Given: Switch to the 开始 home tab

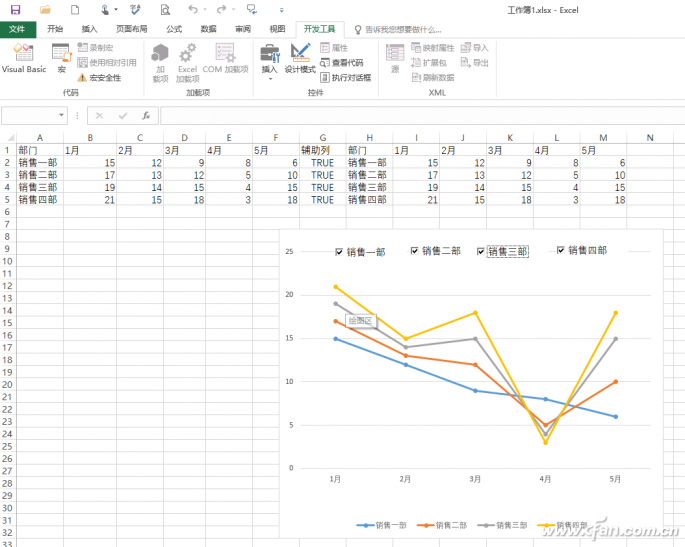Looking at the screenshot, I should click(x=55, y=29).
